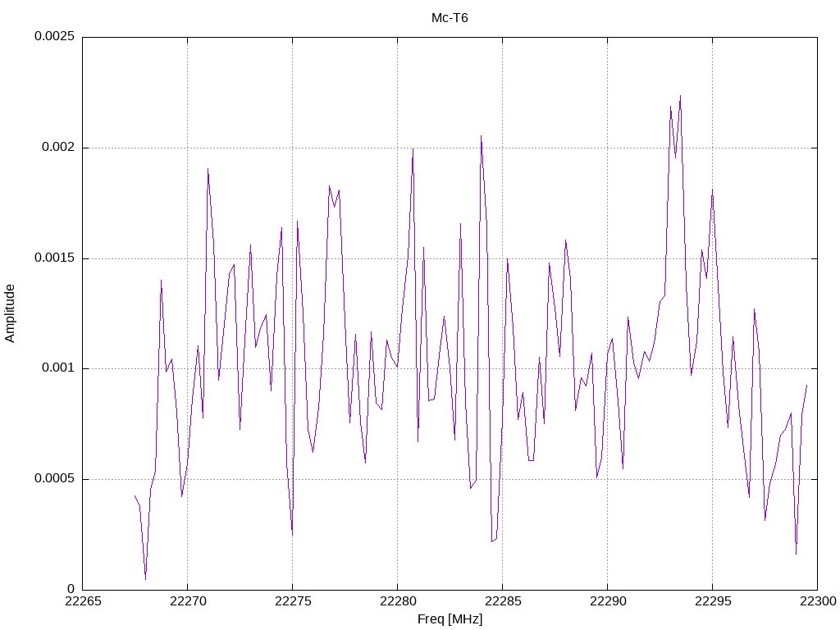The height and width of the screenshot is (630, 840).
Task: Click the 22280 x-axis tick label
Action: (x=398, y=601)
